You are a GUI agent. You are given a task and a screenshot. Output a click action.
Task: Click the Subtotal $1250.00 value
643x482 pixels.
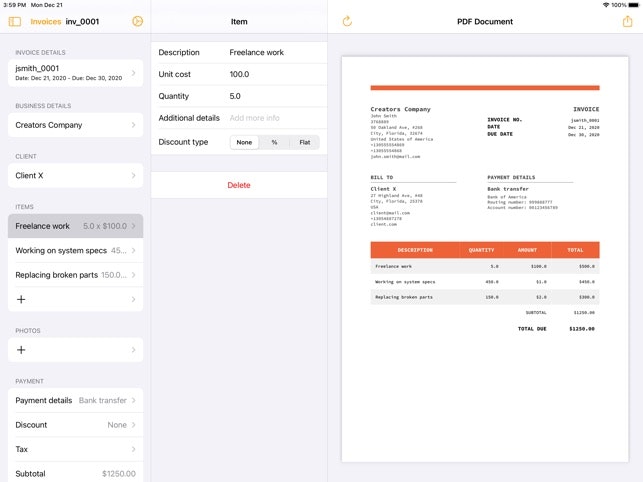point(119,474)
